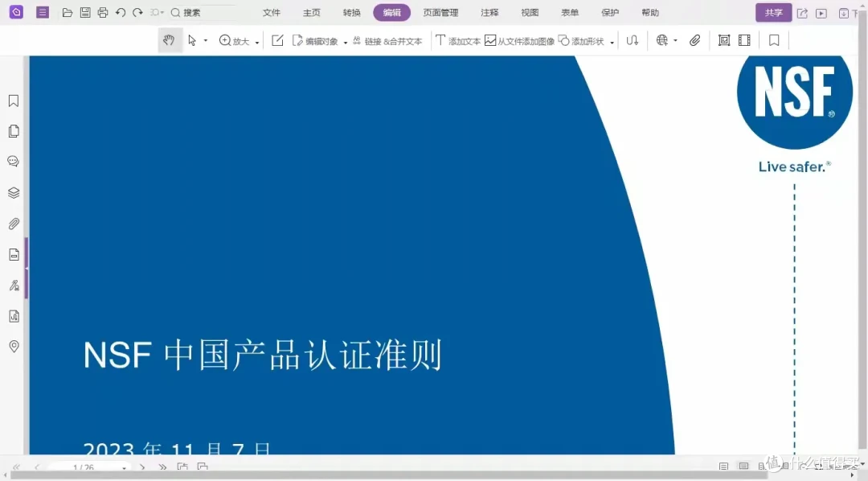Open the form fields sidebar icon
868x481 pixels.
coord(14,254)
